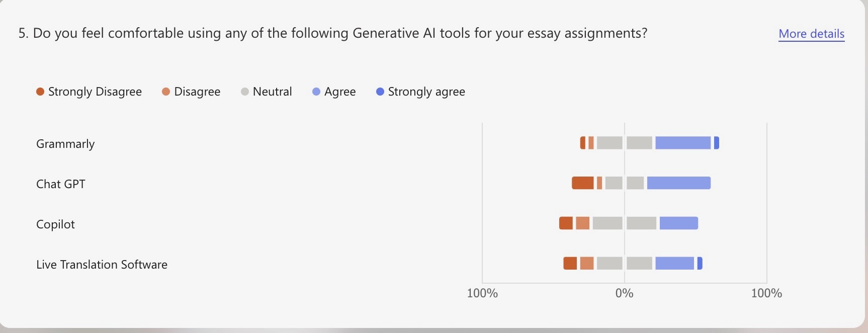The width and height of the screenshot is (868, 333).
Task: Click Chat GPT's Strongly Disagree bar segment
Action: [583, 183]
